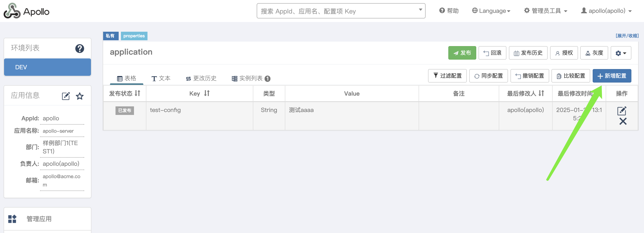Click the 撤销配置 revoke button
This screenshot has width=644, height=233.
click(x=530, y=76)
